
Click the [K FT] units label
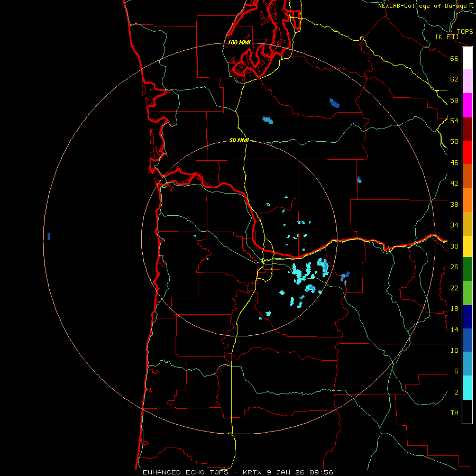(447, 36)
